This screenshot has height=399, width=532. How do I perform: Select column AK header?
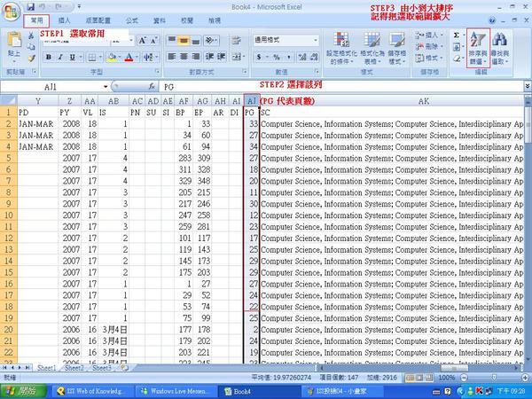(424, 101)
